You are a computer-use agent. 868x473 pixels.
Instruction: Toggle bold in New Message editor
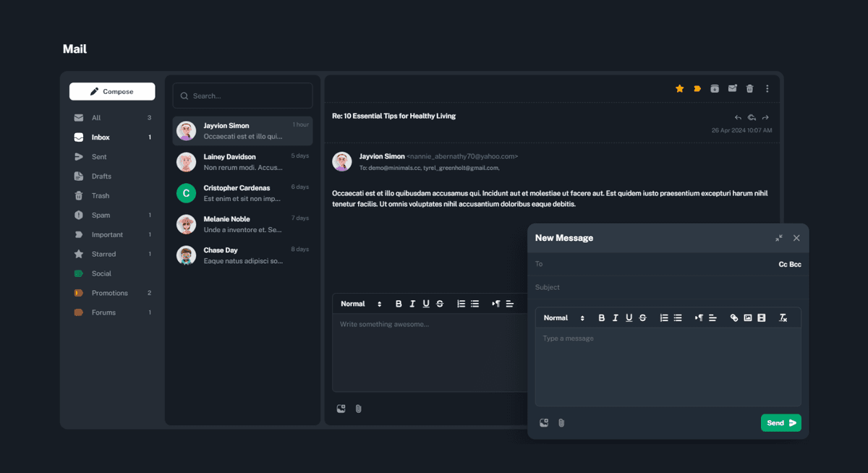[x=601, y=318]
